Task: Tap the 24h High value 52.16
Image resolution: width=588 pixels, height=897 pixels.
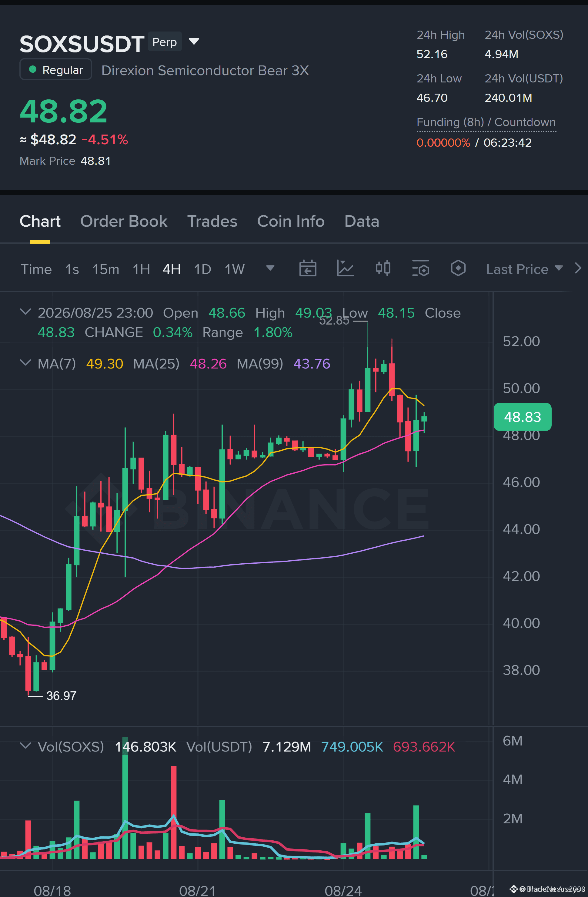Action: click(x=432, y=54)
